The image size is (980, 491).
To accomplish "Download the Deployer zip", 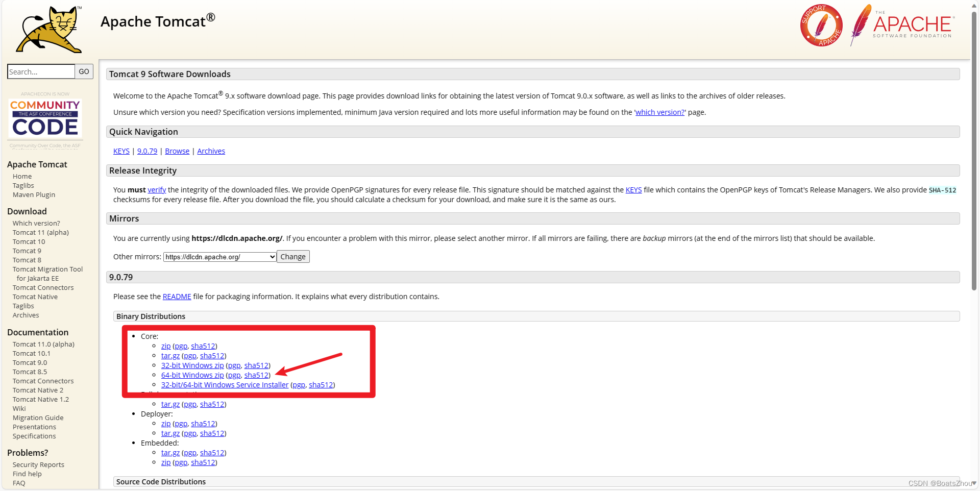I will point(166,424).
